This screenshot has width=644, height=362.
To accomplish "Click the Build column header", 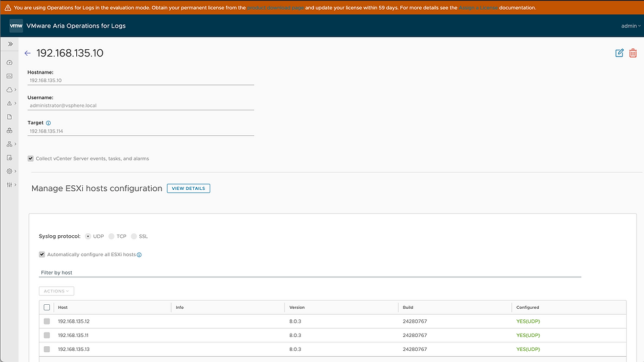I will pyautogui.click(x=408, y=307).
